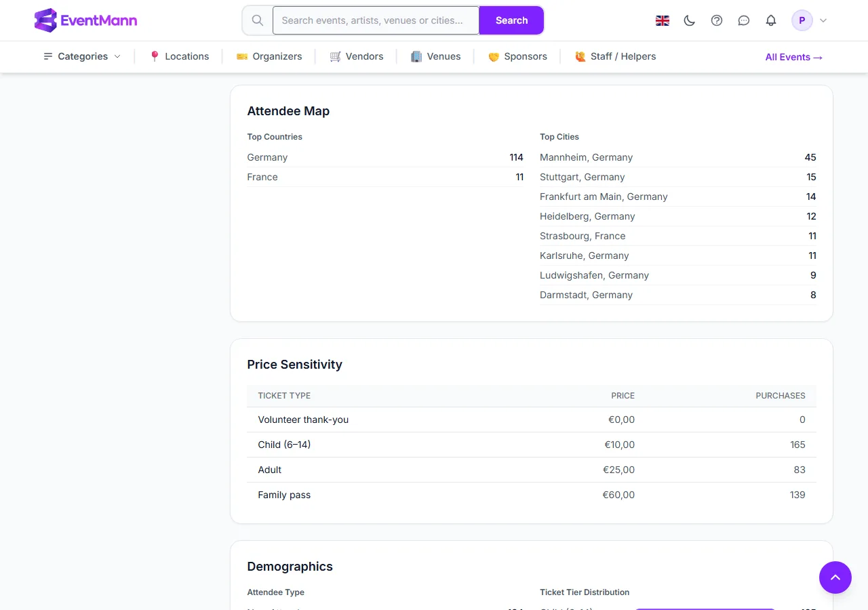Go to Locations

tap(179, 56)
